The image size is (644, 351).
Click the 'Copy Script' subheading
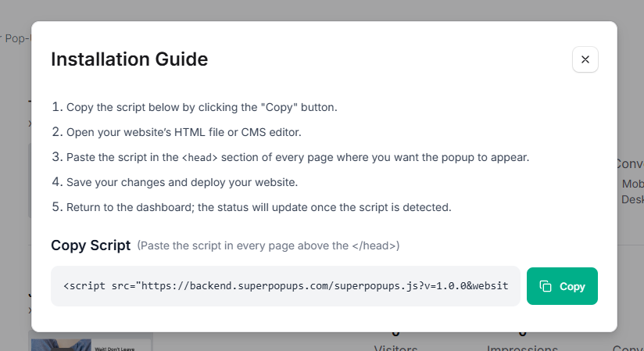click(91, 245)
